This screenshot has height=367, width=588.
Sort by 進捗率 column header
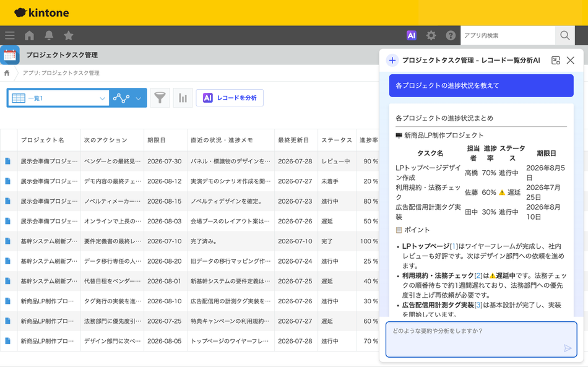pyautogui.click(x=369, y=140)
